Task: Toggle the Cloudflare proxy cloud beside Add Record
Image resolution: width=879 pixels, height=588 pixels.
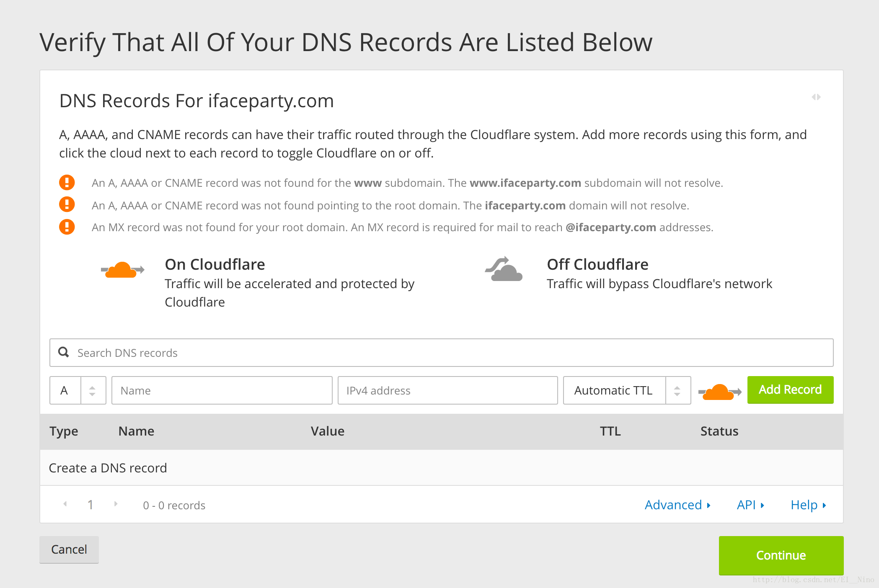Action: click(720, 392)
